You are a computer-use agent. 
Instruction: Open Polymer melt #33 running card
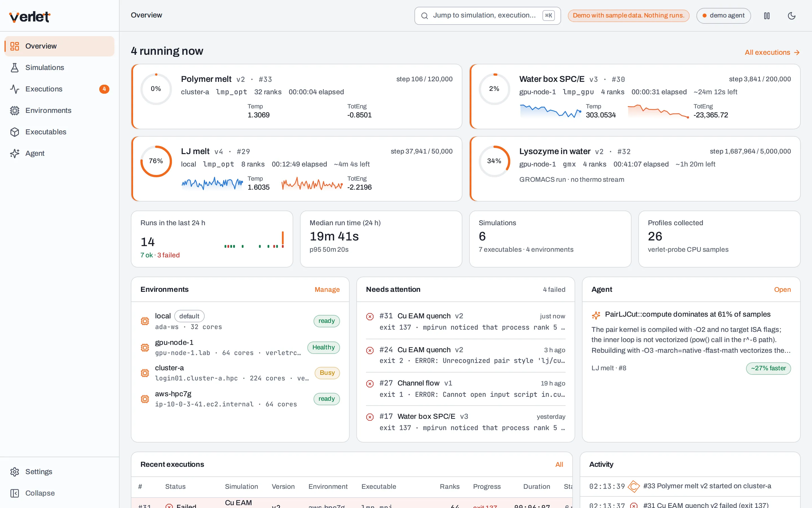point(297,97)
